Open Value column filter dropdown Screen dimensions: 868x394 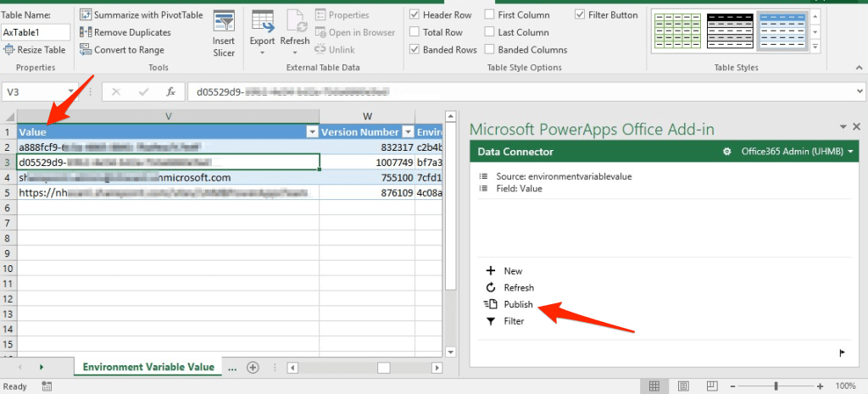[x=312, y=132]
